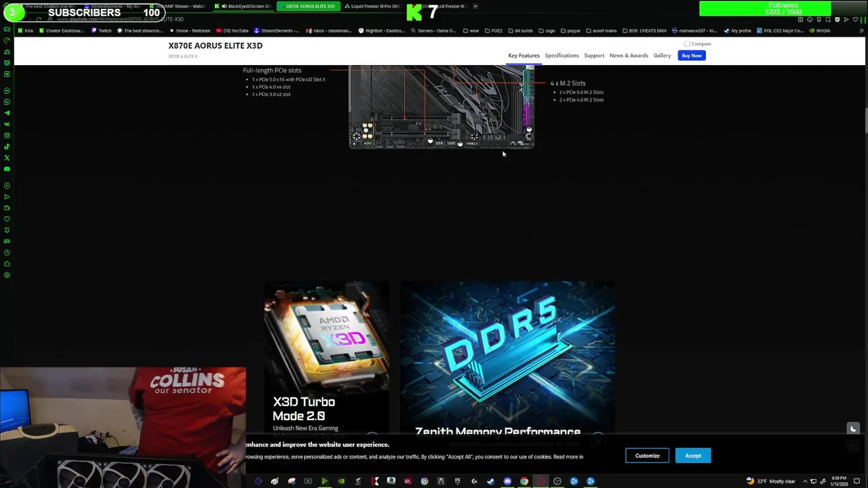868x488 pixels.
Task: Click the OBS Studio icon in the taskbar
Action: point(557,481)
